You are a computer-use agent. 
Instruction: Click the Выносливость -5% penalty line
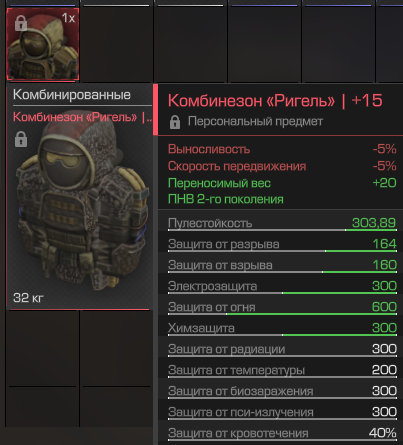click(282, 149)
